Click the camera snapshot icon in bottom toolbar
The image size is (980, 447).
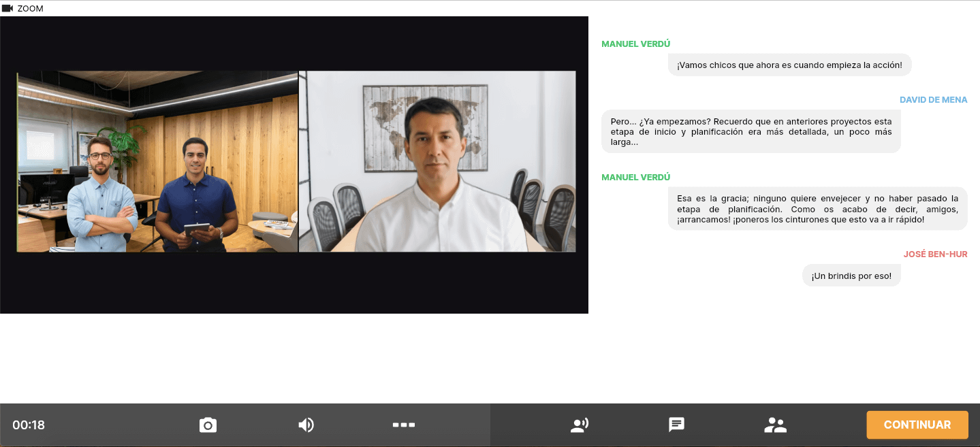208,425
